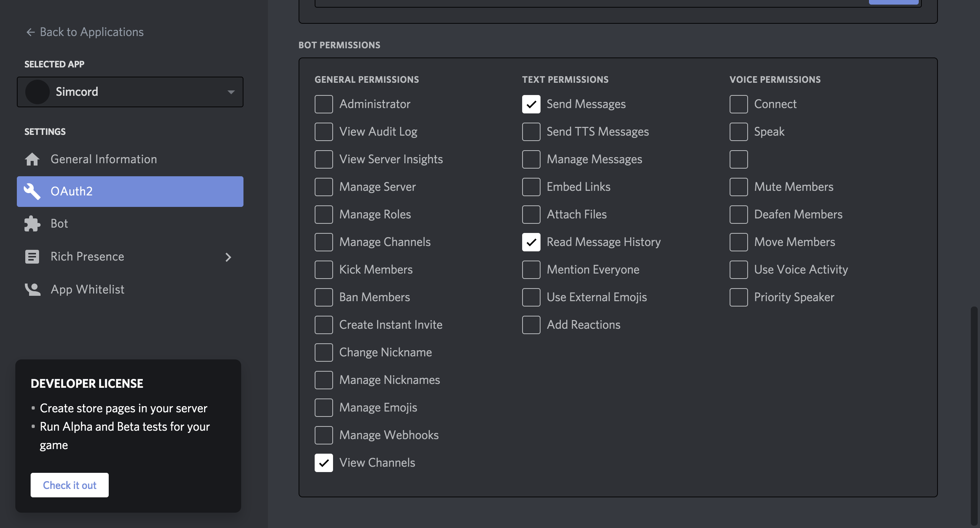Uncheck Send Messages permission
The height and width of the screenshot is (528, 980).
(531, 104)
